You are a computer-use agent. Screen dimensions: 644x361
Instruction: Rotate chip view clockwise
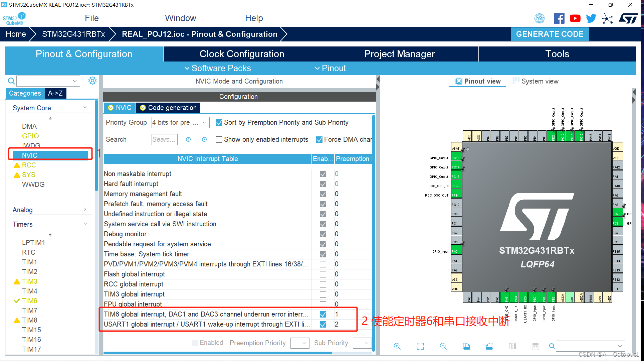click(466, 346)
